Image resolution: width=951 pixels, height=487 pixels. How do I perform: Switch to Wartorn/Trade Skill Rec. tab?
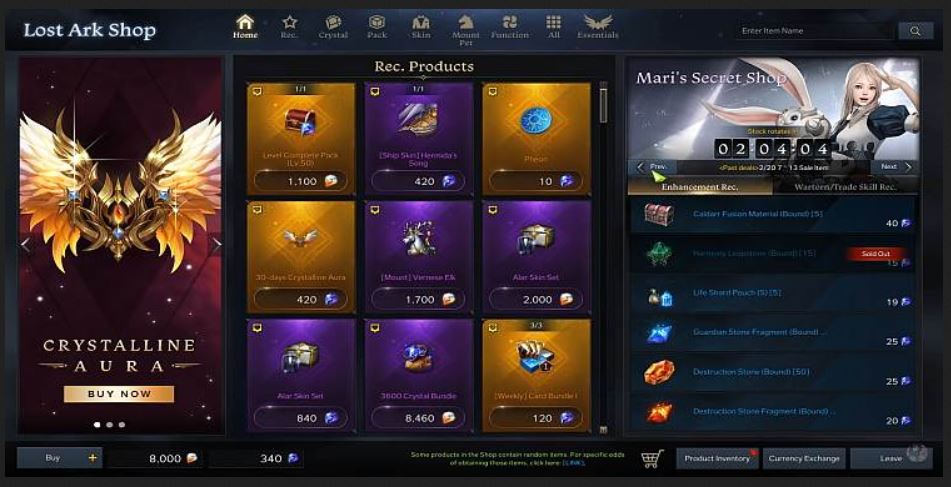[845, 187]
